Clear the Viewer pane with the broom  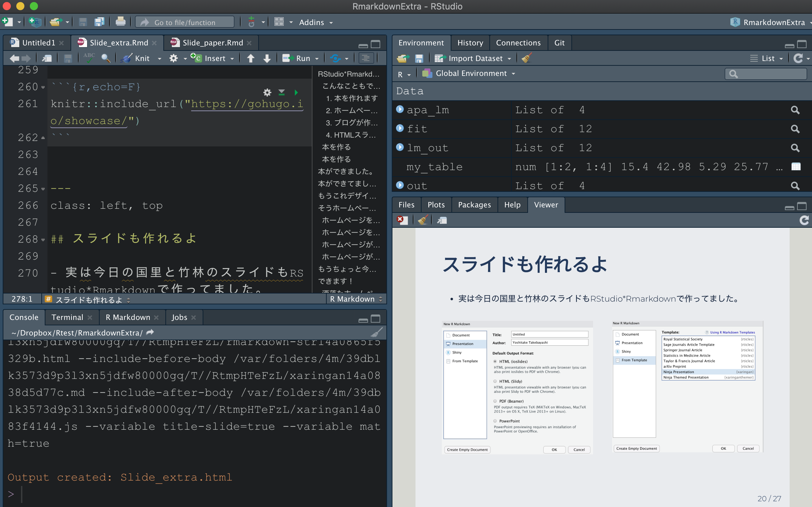click(x=422, y=220)
